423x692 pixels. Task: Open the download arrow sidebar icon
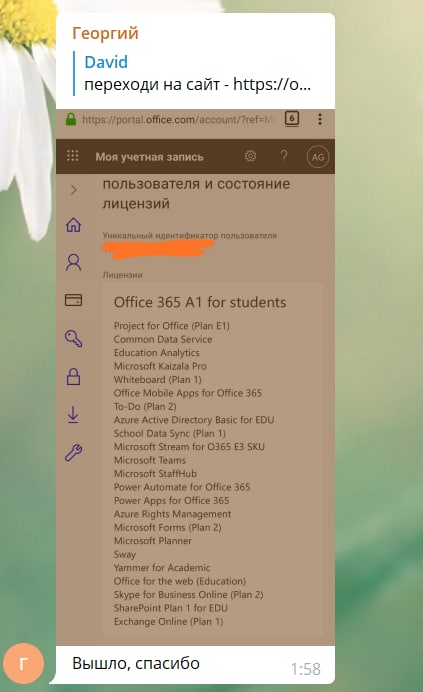coord(73,415)
